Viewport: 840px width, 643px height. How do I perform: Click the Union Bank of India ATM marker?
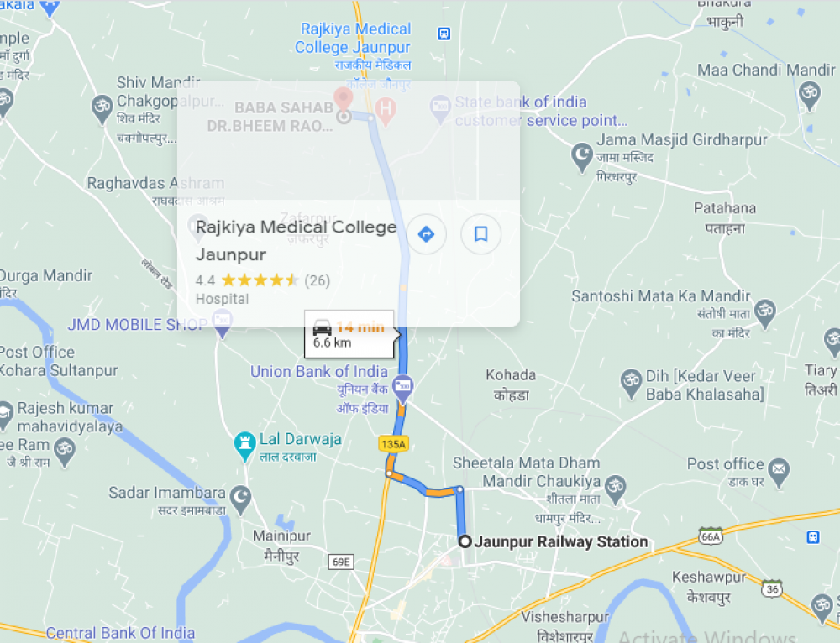pyautogui.click(x=403, y=389)
